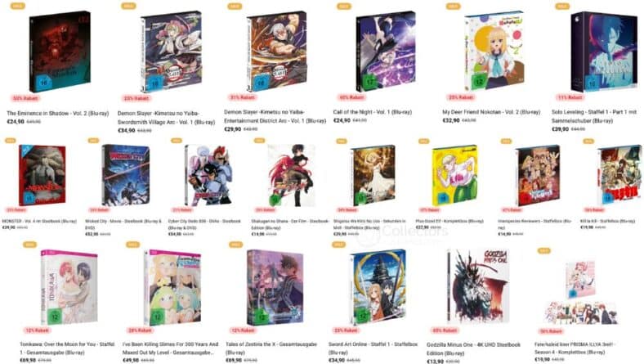Open I've Been Killing Slimes cover image
Screen dimensions: 644x364
click(x=173, y=287)
